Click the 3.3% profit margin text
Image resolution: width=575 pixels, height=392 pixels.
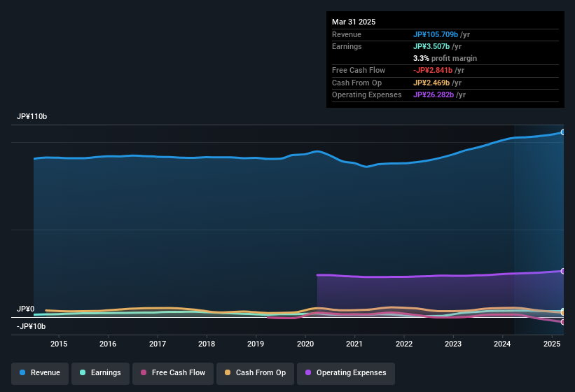click(x=445, y=58)
